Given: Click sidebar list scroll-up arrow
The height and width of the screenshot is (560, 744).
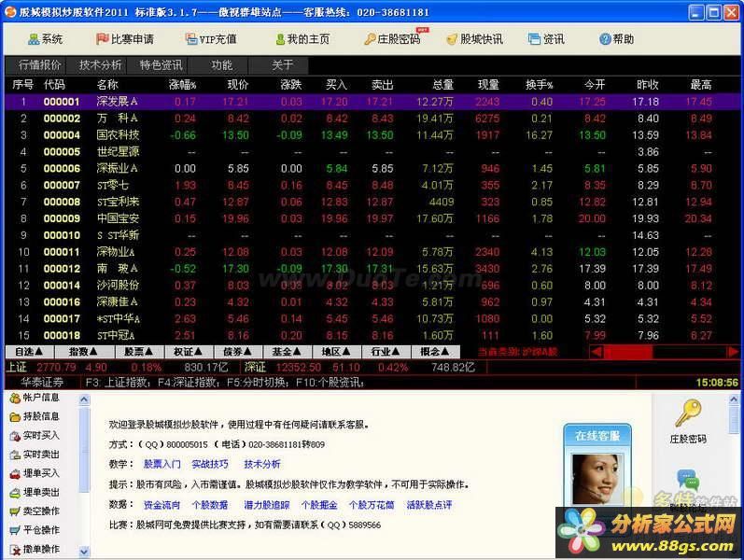Looking at the screenshot, I should pos(84,399).
